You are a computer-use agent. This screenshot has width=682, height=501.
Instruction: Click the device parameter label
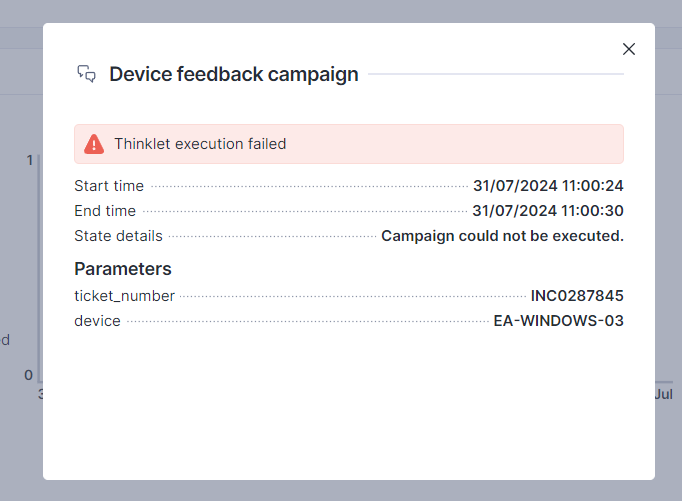97,321
